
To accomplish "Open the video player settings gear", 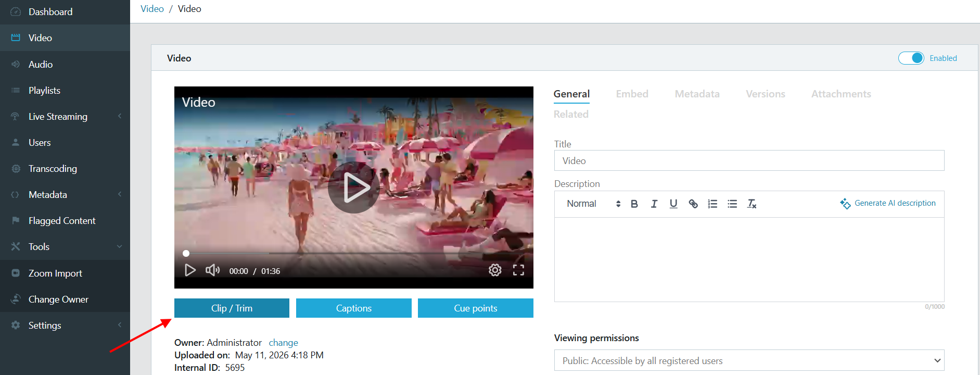I will 495,270.
